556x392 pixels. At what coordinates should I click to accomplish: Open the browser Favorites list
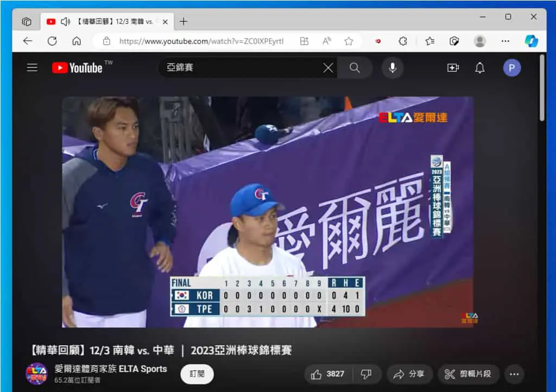click(x=430, y=41)
